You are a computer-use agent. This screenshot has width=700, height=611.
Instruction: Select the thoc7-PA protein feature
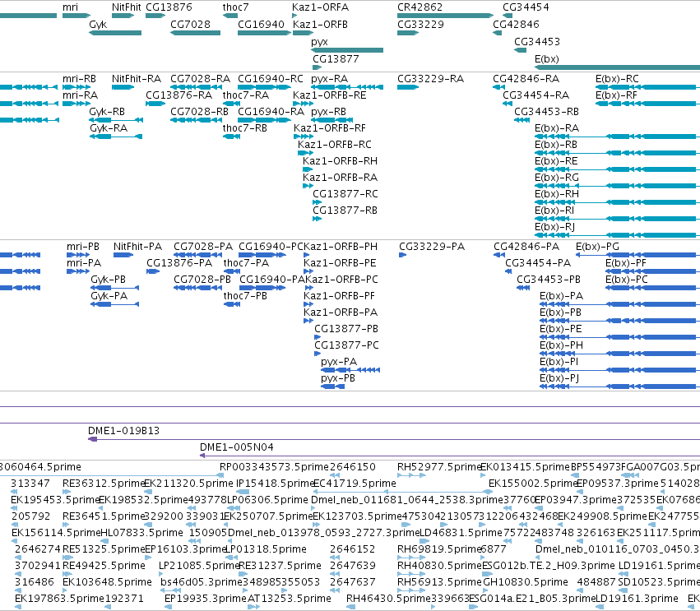coord(232,271)
